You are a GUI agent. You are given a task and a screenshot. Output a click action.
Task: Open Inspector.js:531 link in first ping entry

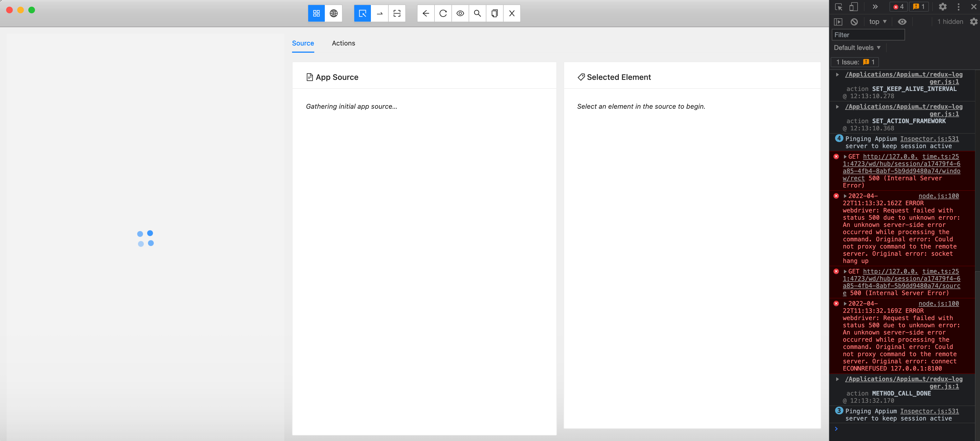click(x=929, y=139)
